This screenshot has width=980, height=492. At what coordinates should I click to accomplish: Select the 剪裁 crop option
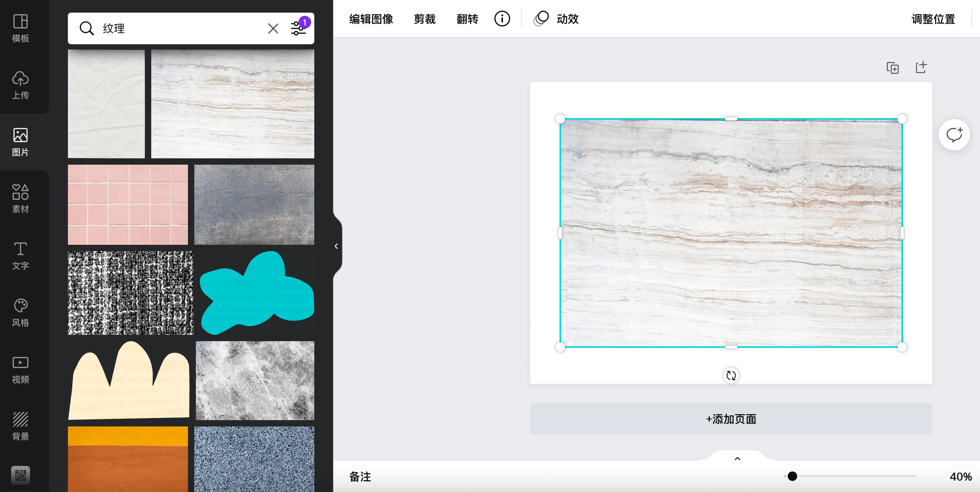424,19
